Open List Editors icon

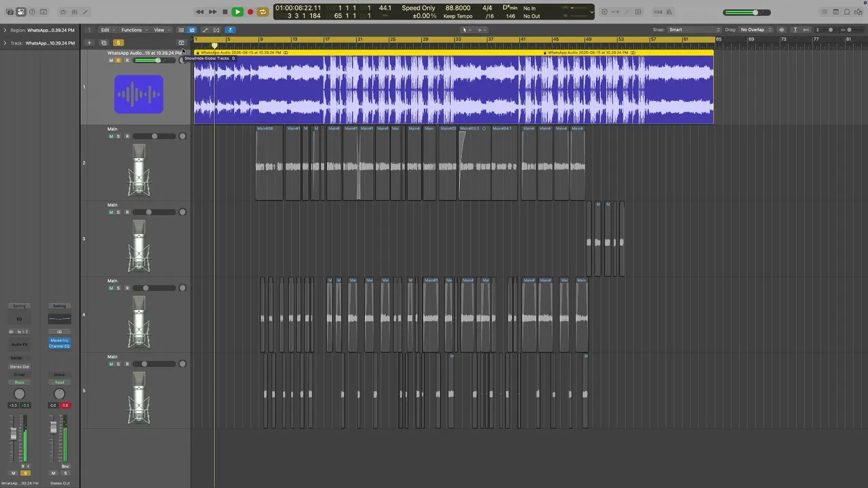coord(825,12)
